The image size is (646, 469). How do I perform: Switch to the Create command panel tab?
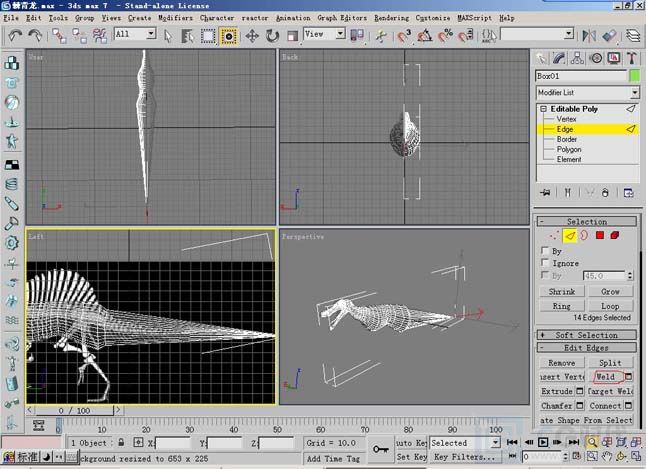(x=541, y=59)
